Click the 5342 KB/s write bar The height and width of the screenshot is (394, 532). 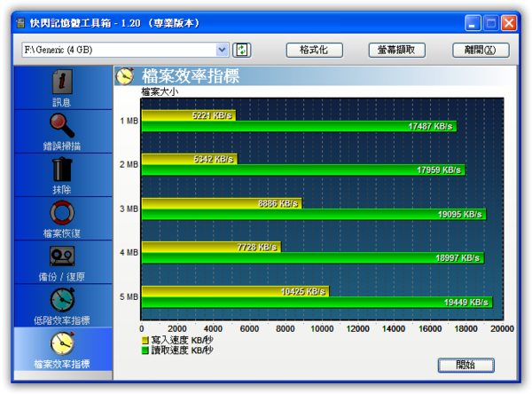(190, 159)
